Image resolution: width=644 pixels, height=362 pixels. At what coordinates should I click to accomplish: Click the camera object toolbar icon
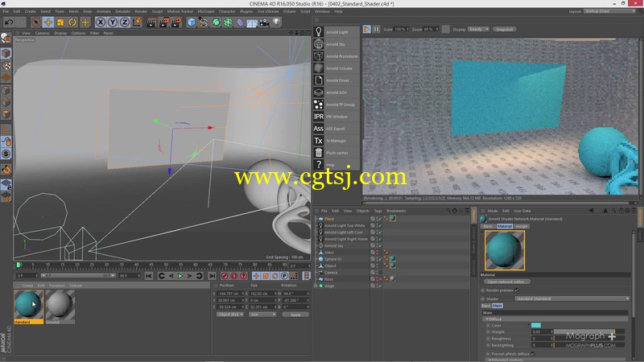pyautogui.click(x=264, y=23)
